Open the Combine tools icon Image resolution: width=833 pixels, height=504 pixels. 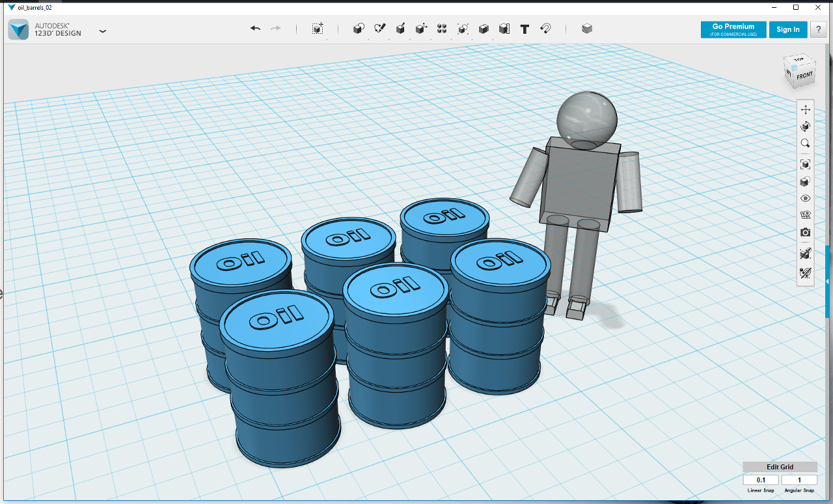point(484,29)
